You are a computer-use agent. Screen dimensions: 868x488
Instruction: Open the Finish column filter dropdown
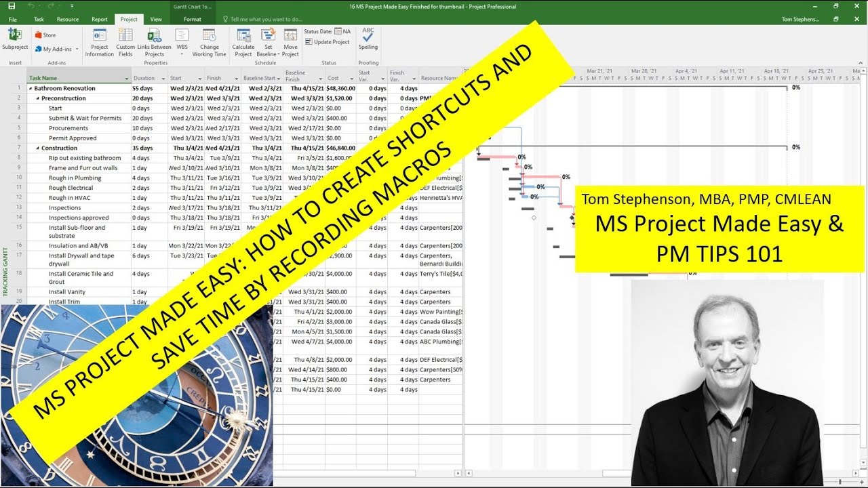point(236,79)
